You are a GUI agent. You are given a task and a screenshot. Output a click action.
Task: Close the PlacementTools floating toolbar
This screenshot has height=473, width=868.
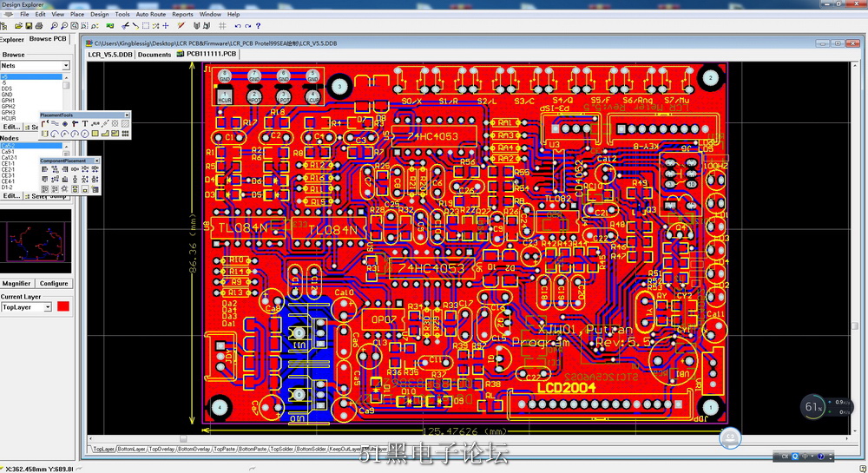[x=127, y=115]
